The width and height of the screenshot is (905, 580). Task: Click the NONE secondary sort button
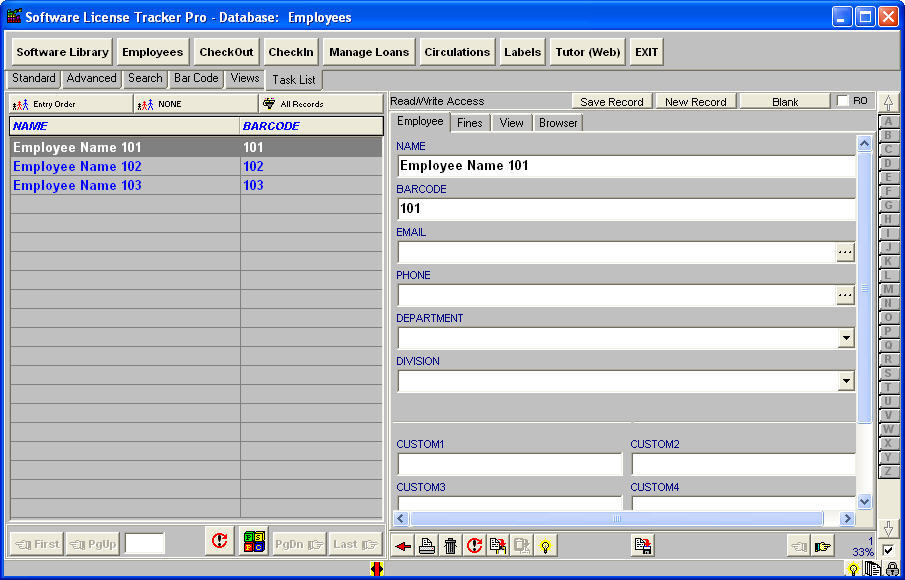pyautogui.click(x=196, y=104)
